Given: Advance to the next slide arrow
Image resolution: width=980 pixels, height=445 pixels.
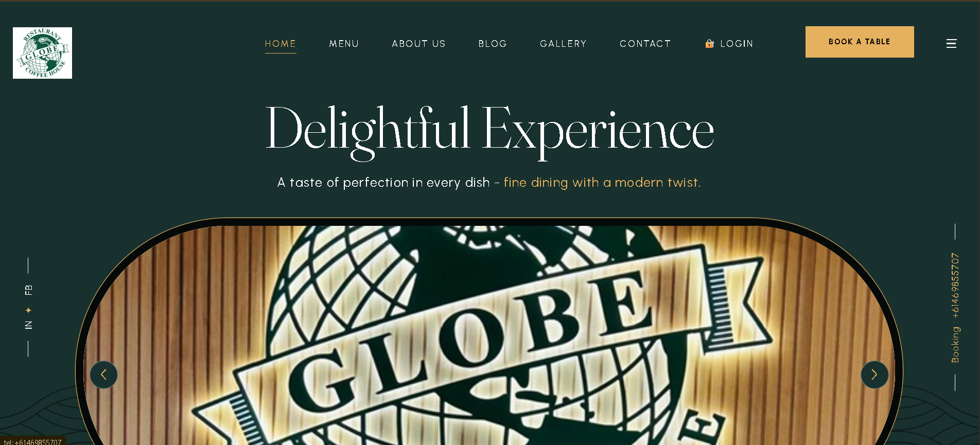Looking at the screenshot, I should [874, 375].
